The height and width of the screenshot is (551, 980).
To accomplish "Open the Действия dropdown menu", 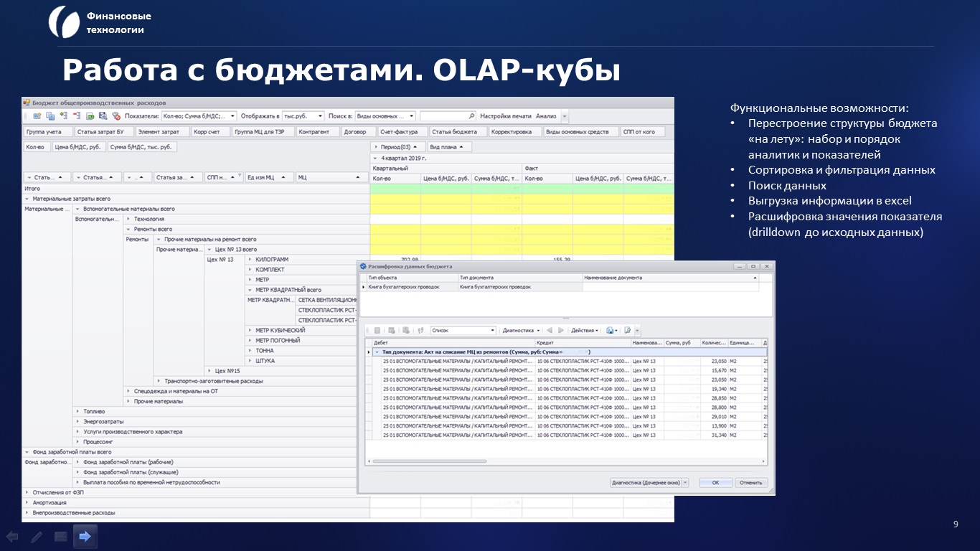I will click(585, 330).
